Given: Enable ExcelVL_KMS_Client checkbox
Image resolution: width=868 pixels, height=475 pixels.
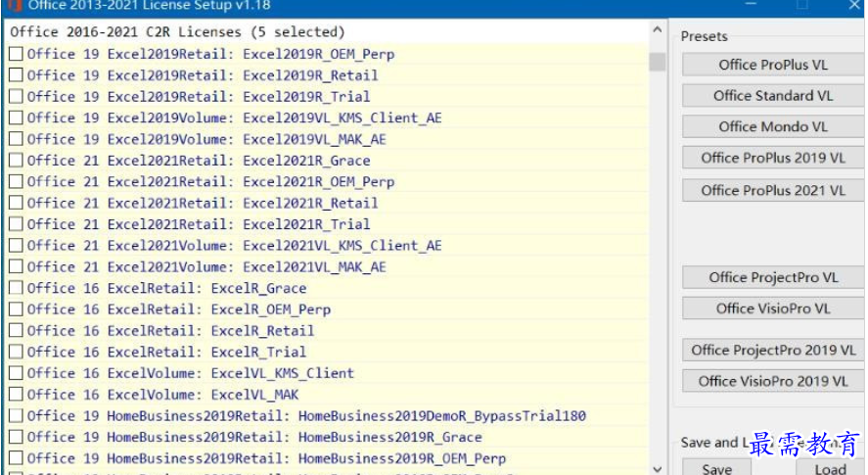Looking at the screenshot, I should click(16, 373).
